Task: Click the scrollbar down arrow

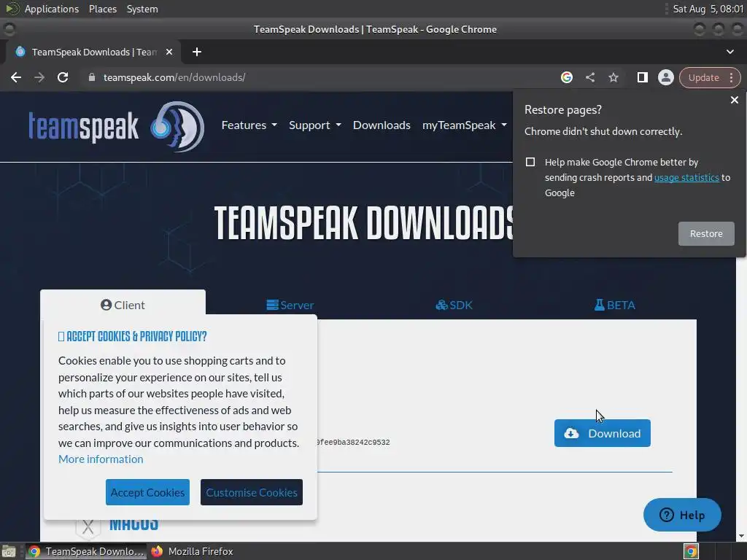Action: (741, 537)
